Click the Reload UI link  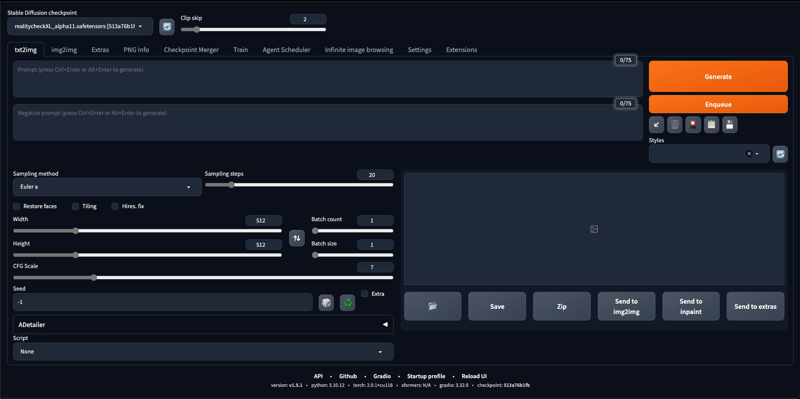(474, 376)
